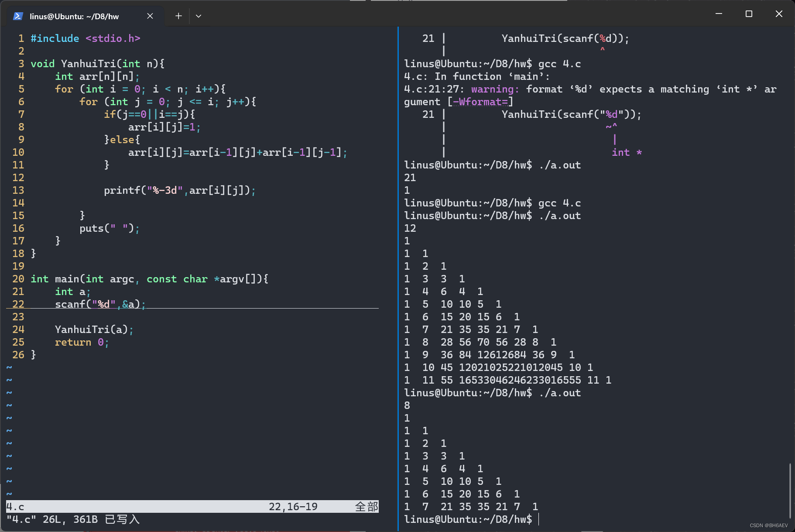Click the vertical divider between the panes
This screenshot has width=795, height=532.
398,279
